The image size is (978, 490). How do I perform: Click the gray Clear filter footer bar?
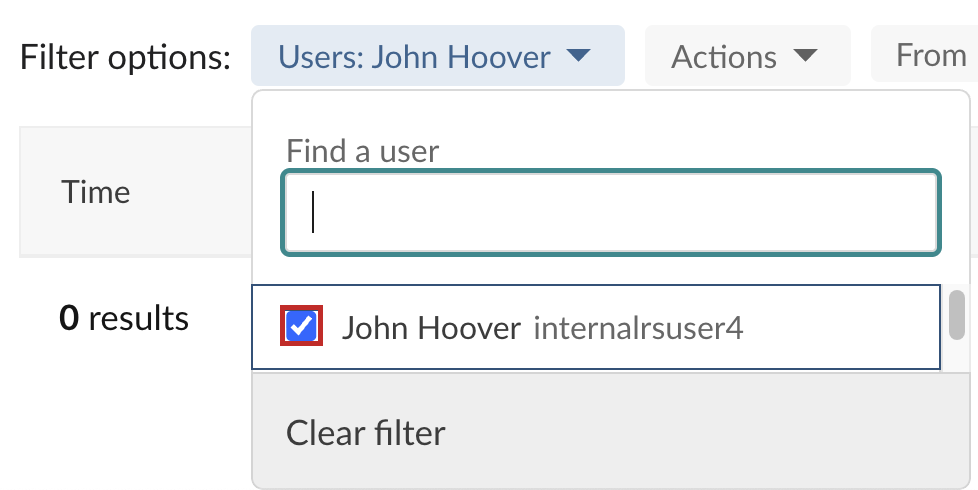611,431
